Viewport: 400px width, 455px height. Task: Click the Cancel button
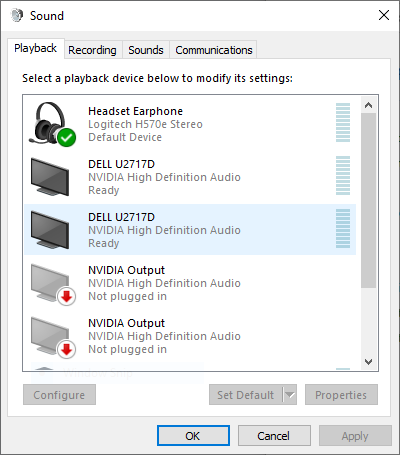(x=274, y=436)
